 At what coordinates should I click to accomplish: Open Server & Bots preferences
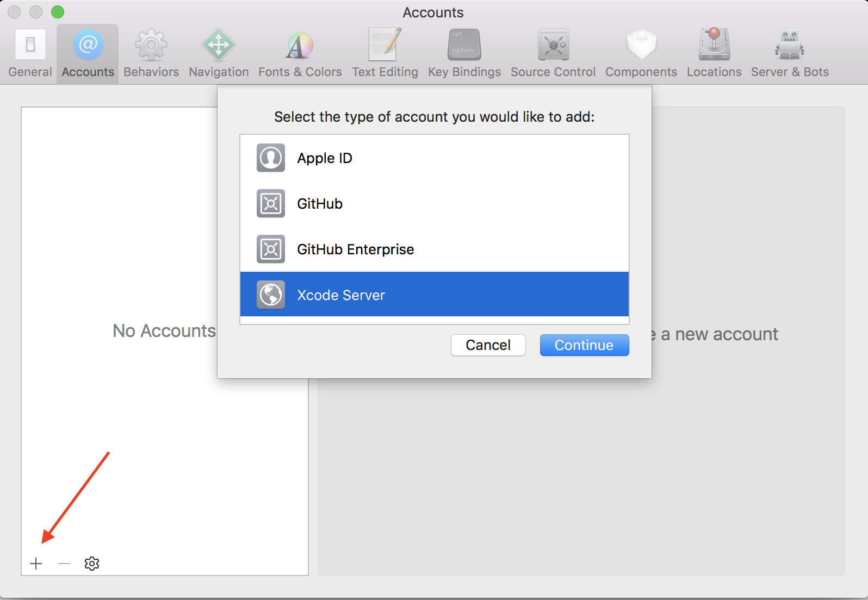tap(790, 54)
